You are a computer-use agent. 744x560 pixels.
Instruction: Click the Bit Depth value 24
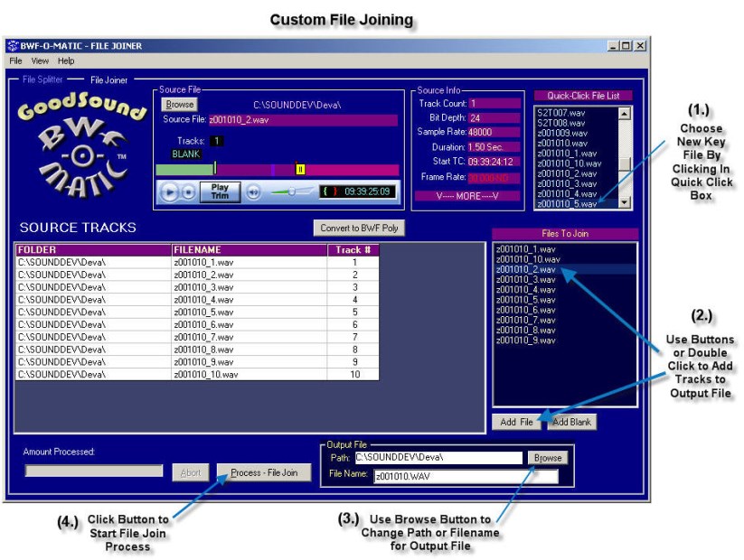point(494,118)
